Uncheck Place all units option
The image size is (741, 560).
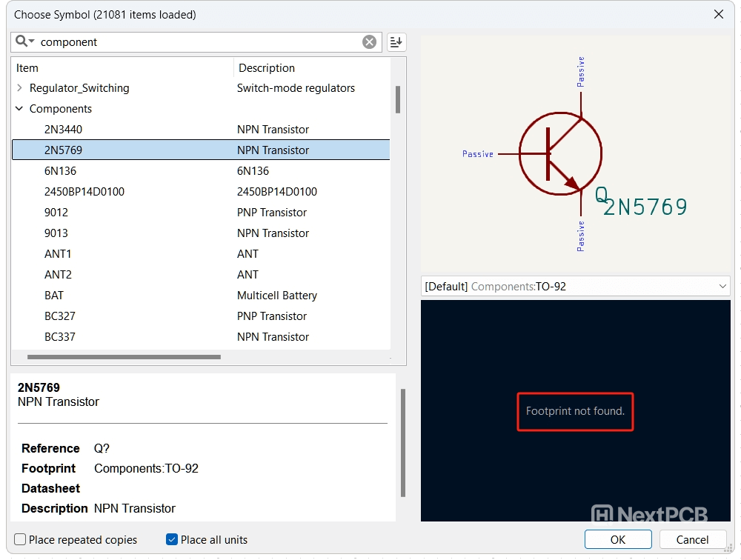172,540
